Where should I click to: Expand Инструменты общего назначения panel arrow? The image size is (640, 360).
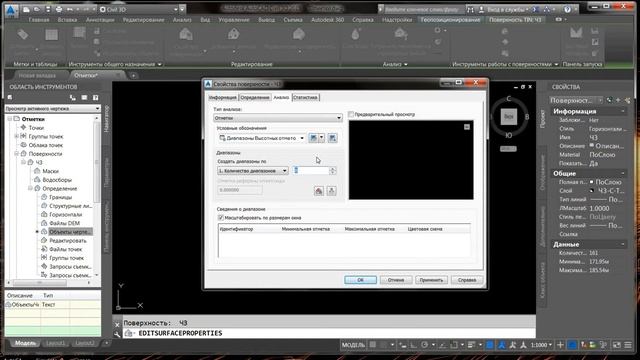click(160, 64)
